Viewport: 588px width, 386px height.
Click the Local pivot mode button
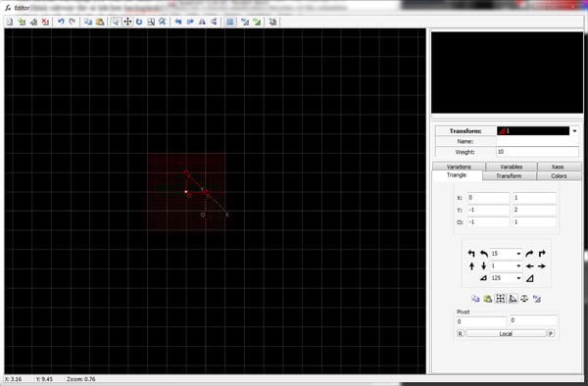click(506, 333)
